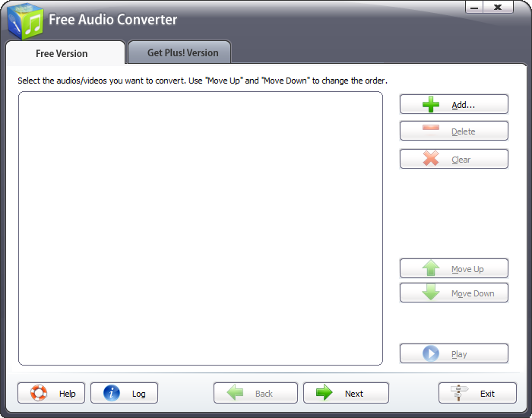Click inside the empty file list

pyautogui.click(x=201, y=228)
